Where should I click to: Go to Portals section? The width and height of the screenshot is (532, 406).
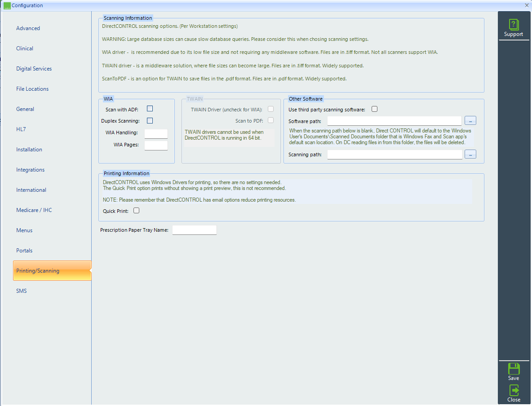(x=24, y=251)
